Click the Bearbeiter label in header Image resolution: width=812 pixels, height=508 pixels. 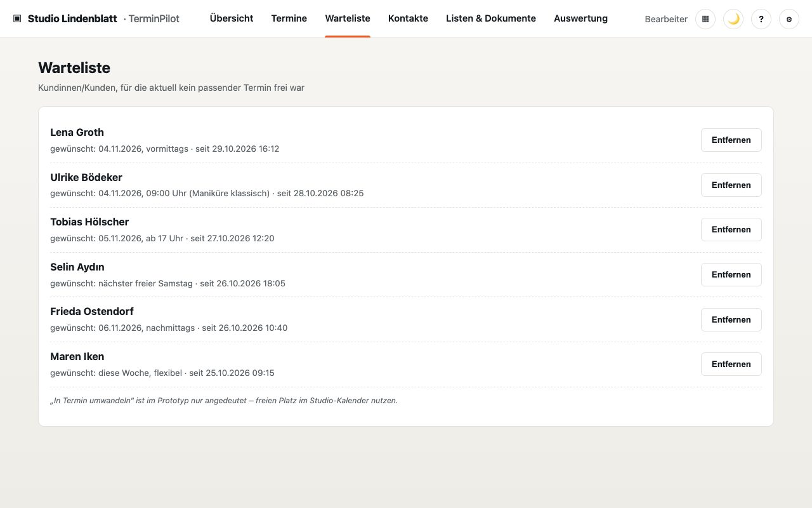click(x=666, y=19)
